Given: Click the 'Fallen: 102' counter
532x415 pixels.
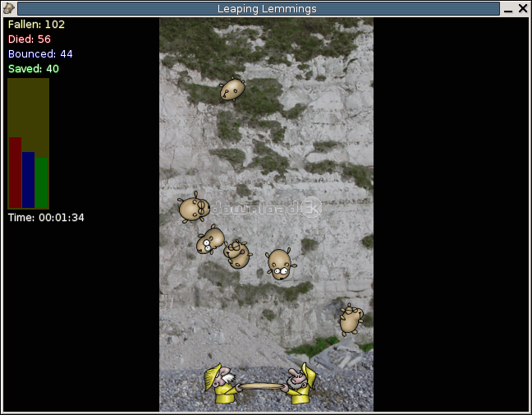Looking at the screenshot, I should [x=36, y=25].
